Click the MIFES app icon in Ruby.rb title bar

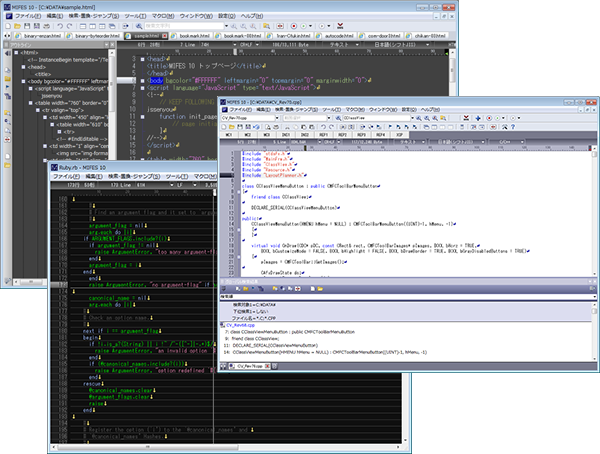pyautogui.click(x=55, y=166)
